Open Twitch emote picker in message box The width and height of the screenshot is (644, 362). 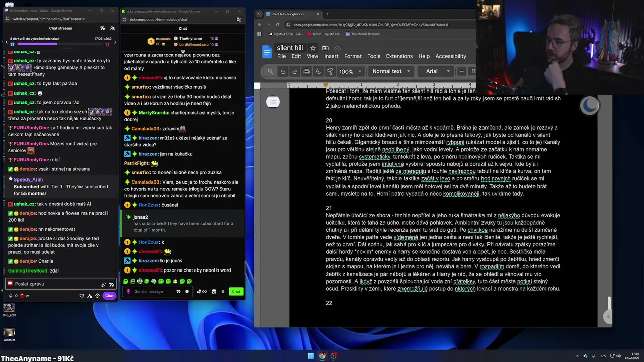click(x=111, y=284)
